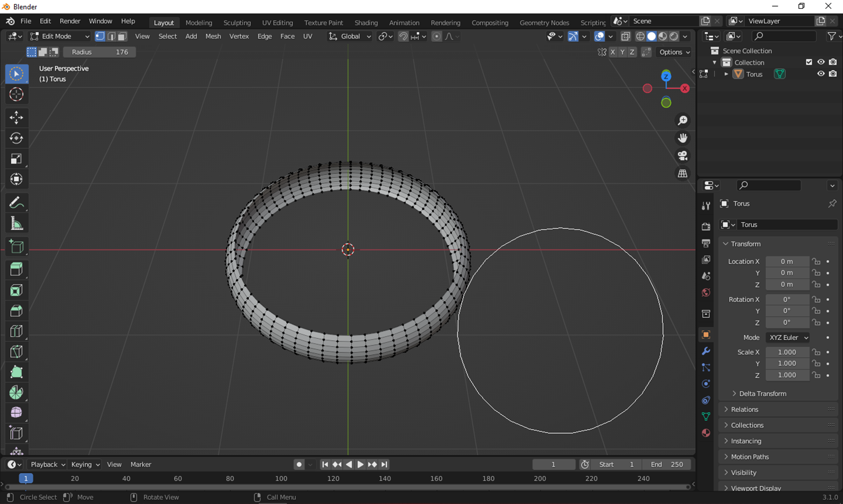
Task: Switch perspective/orthographic grid icon
Action: tap(683, 174)
